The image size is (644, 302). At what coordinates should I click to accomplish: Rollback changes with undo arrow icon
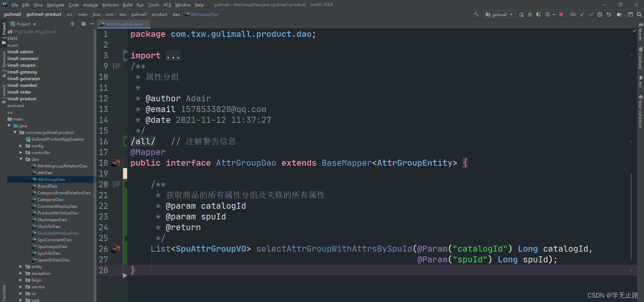click(x=608, y=14)
